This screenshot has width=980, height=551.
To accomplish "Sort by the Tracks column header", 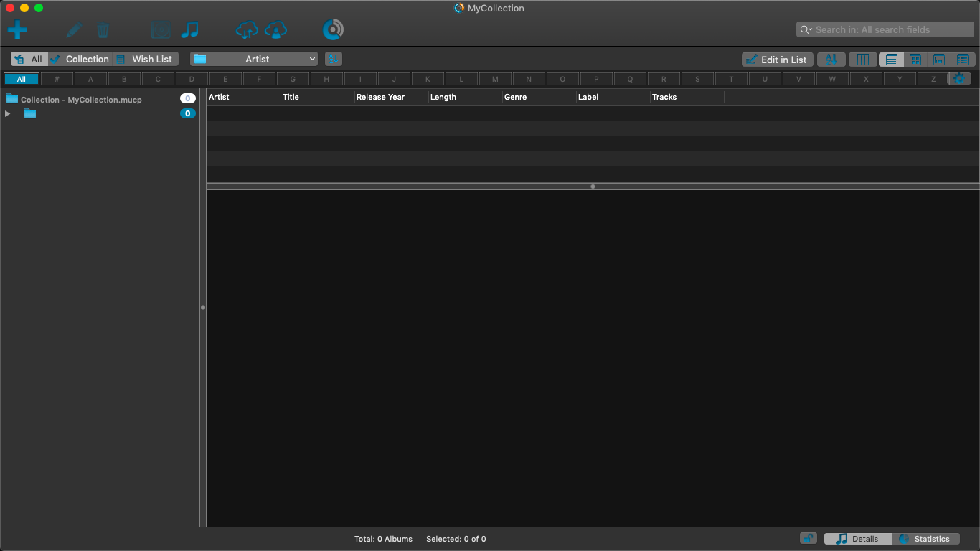I will coord(687,97).
